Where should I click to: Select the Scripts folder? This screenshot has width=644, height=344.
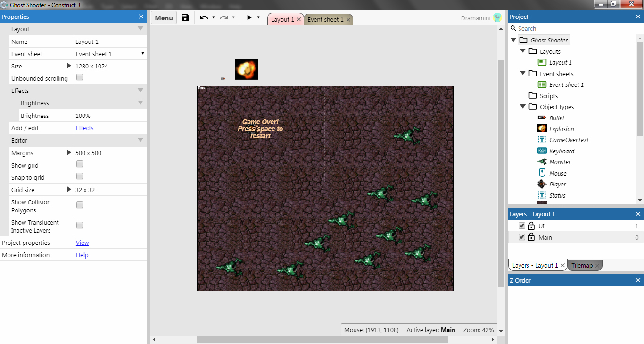coord(549,96)
